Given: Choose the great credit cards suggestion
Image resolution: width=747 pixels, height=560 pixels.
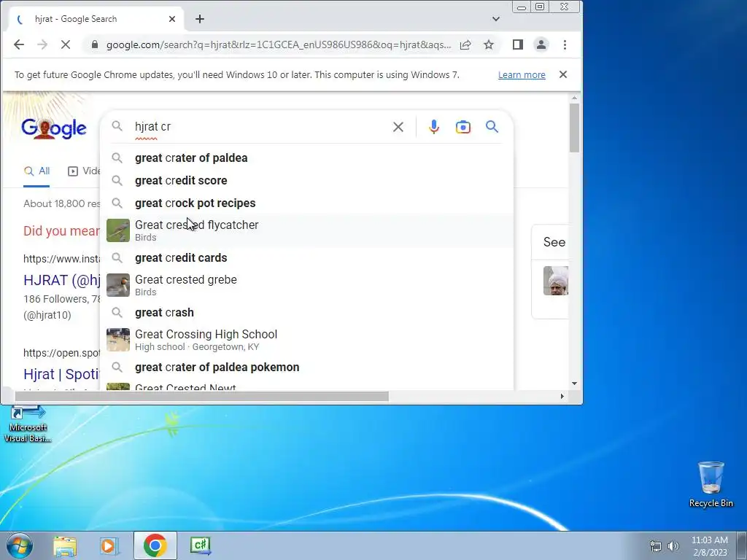Looking at the screenshot, I should click(307, 257).
